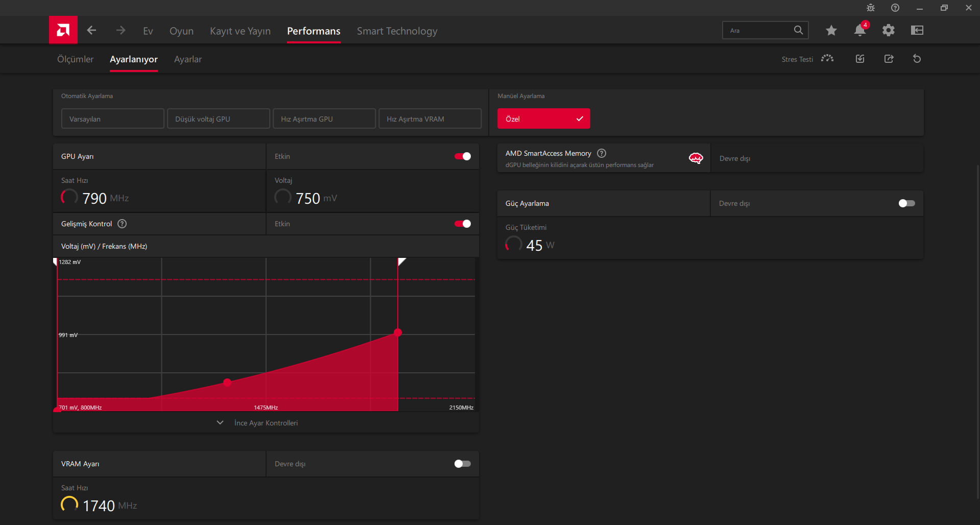The height and width of the screenshot is (525, 980).
Task: Disable the Gelişmiş Kontrol toggle
Action: 463,224
